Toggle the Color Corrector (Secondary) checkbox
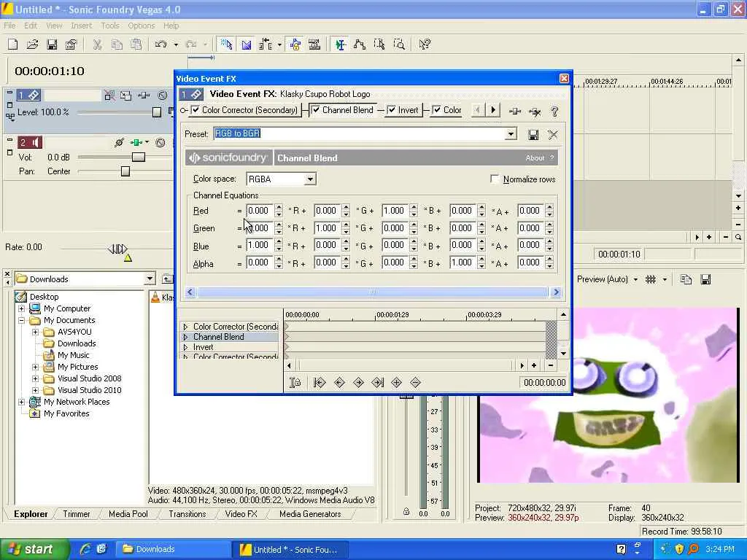The height and width of the screenshot is (560, 747). [x=196, y=110]
